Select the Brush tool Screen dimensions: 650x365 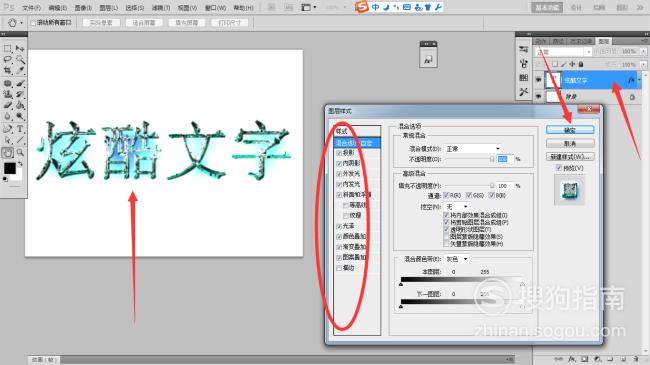point(20,83)
